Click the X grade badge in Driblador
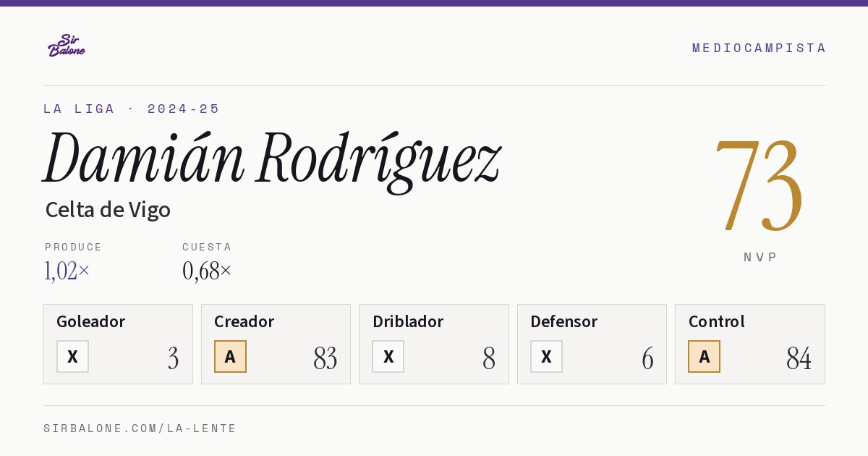868x456 pixels. [x=388, y=356]
